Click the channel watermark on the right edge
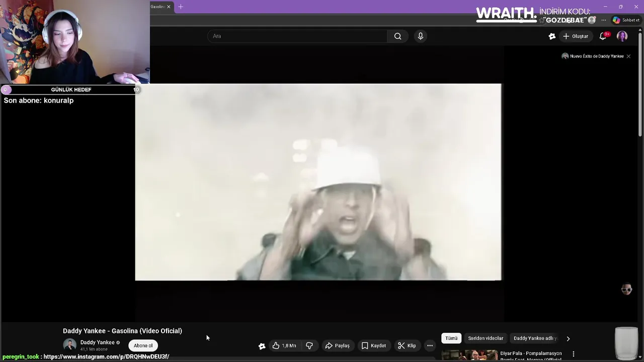This screenshot has width=644, height=362. 626,289
